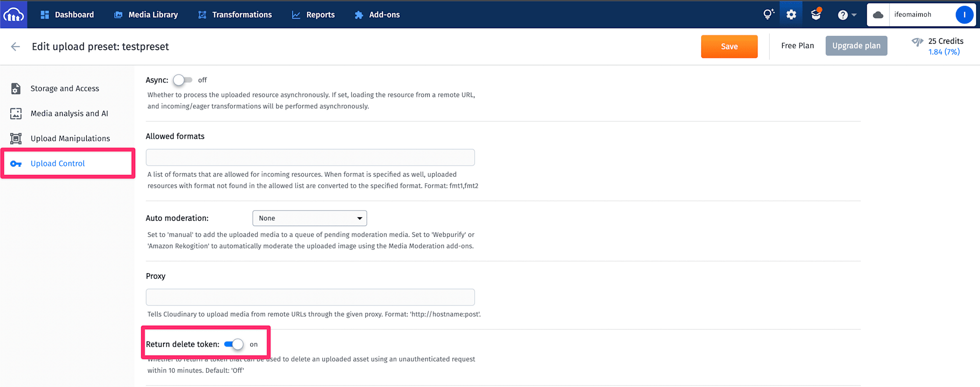Expand the help question mark menu
Viewport: 980px width, 387px height.
coord(847,15)
